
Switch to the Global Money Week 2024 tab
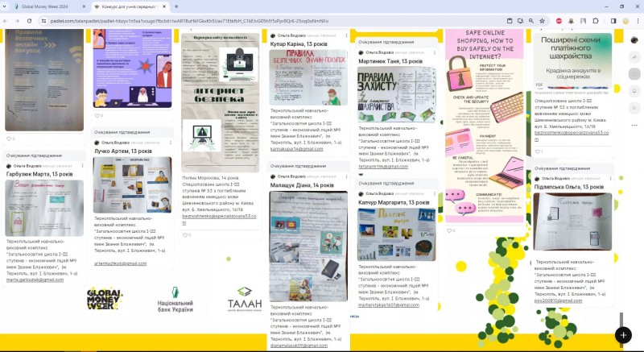(x=40, y=6)
